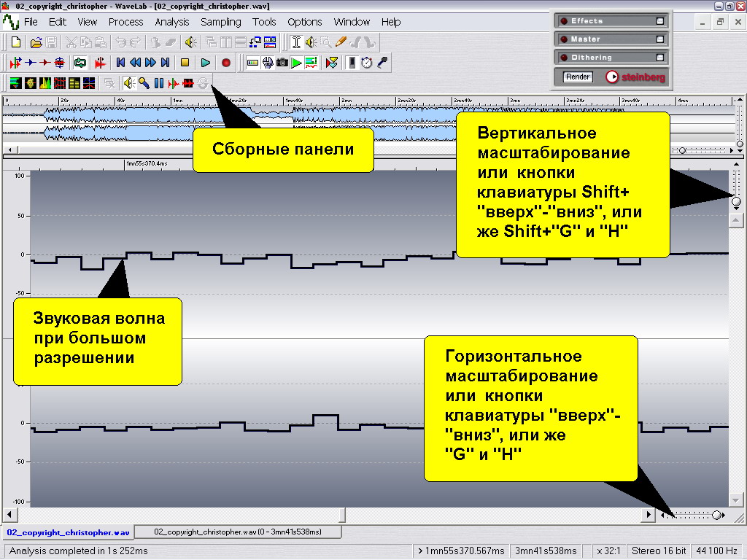Click the speaker icon beside the redo arrow

tap(190, 42)
